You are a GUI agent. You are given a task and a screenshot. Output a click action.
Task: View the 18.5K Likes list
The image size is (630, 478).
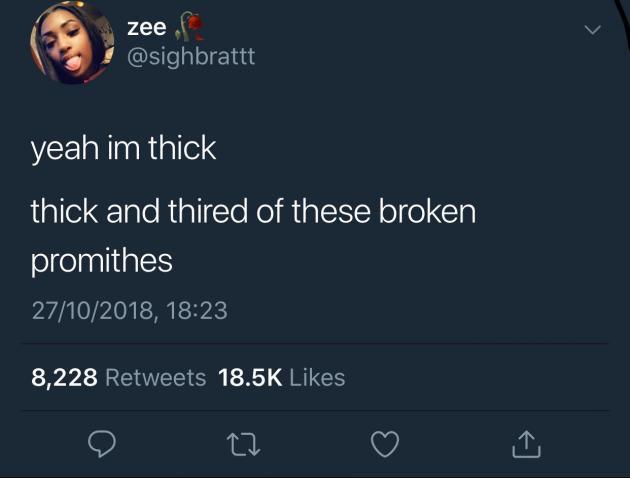pyautogui.click(x=282, y=378)
